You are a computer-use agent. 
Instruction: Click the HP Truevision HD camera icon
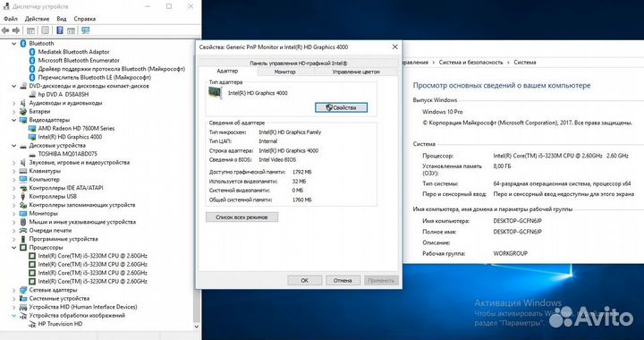click(32, 324)
